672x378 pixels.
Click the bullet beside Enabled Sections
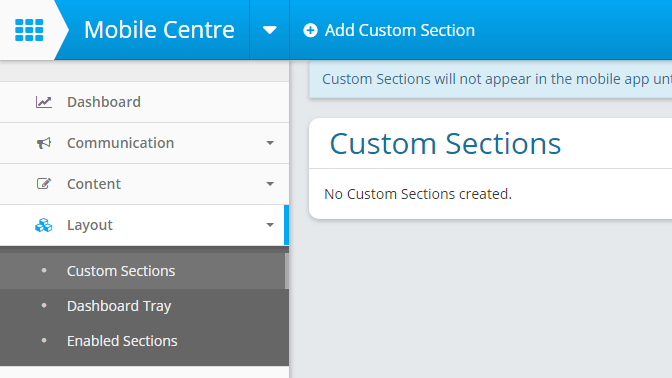click(44, 341)
